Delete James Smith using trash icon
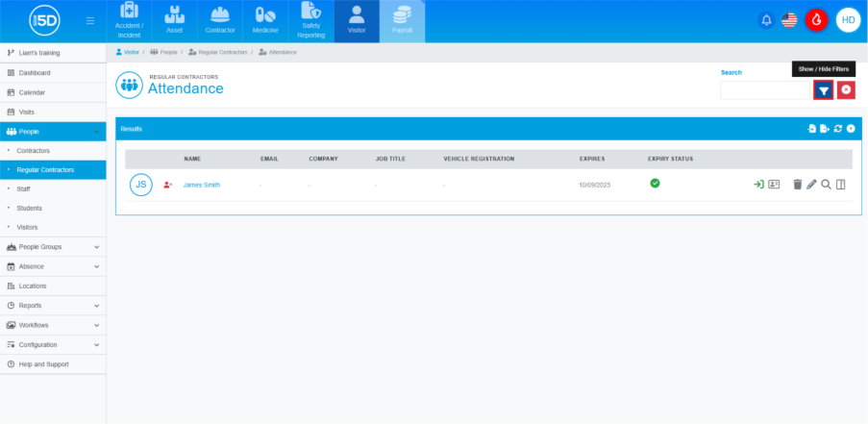This screenshot has height=424, width=868. (x=797, y=184)
